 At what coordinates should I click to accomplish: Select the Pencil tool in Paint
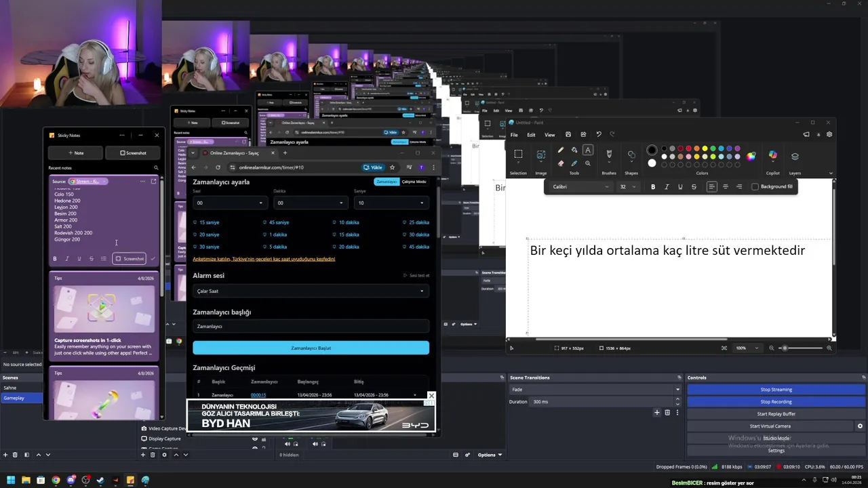[560, 150]
